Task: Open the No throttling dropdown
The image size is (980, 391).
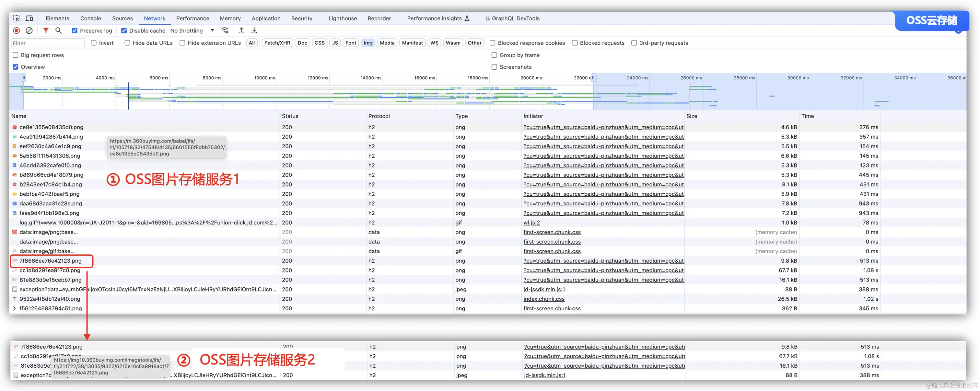Action: pos(192,30)
